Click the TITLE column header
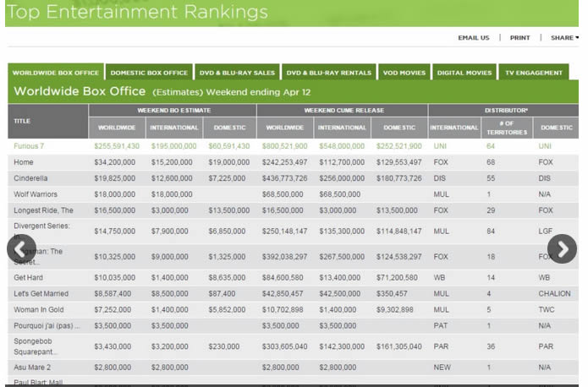 coord(48,121)
